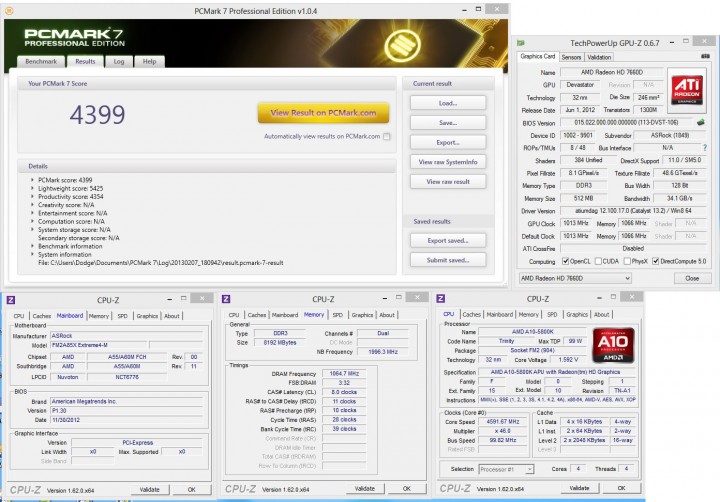Open About tab in CPU-Z Mainboard window
The height and width of the screenshot is (502, 720).
(172, 316)
